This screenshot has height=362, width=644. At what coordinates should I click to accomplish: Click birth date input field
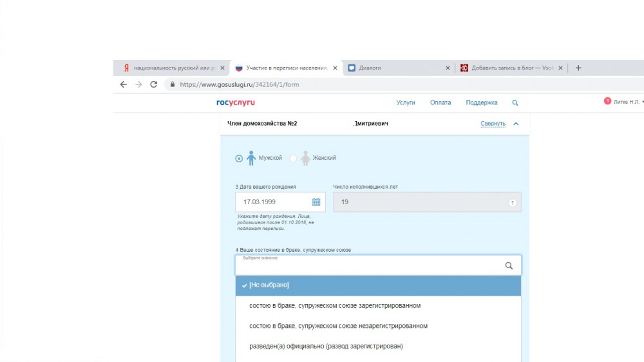[272, 202]
